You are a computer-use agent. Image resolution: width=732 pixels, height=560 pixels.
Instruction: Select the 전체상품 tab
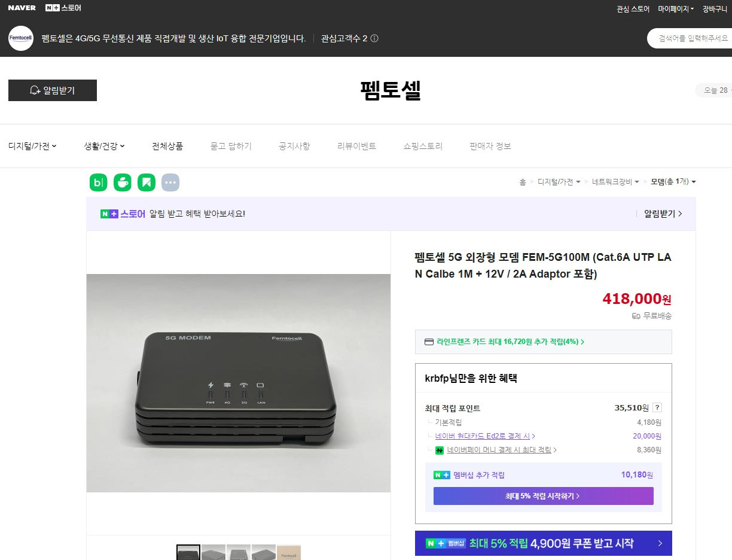coord(167,145)
